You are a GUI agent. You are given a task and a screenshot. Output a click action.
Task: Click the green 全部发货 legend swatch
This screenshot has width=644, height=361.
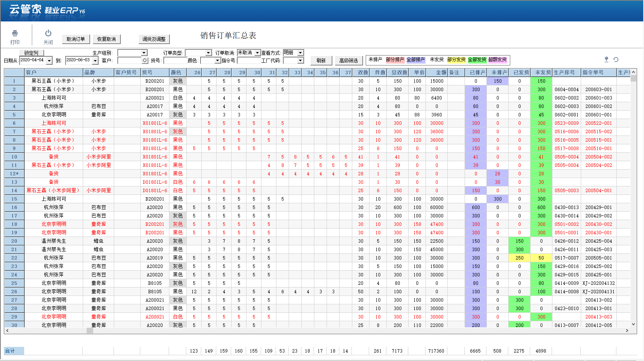point(477,60)
